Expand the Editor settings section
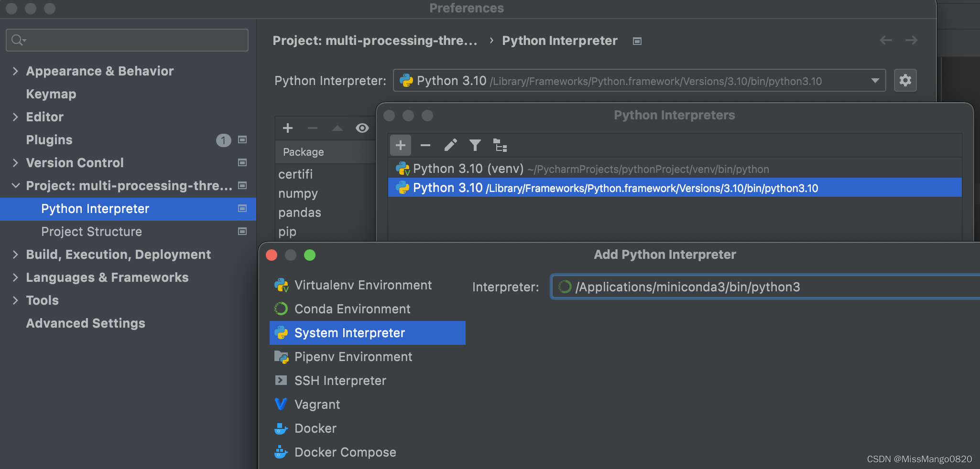 (x=15, y=117)
